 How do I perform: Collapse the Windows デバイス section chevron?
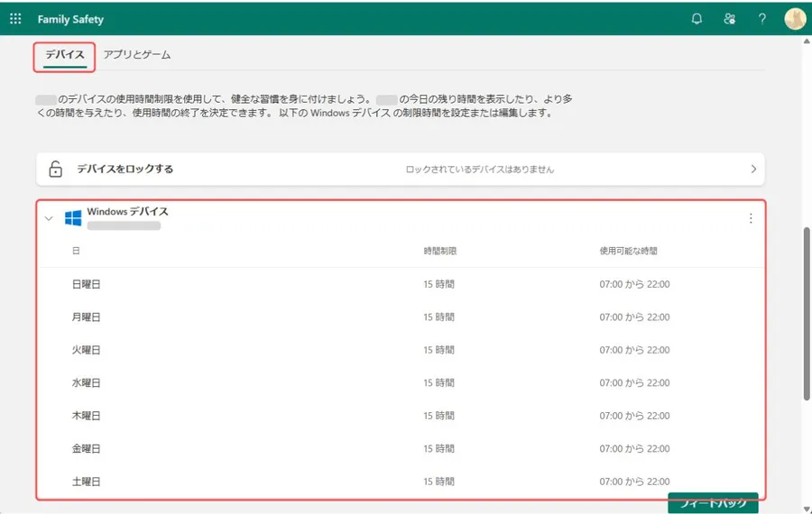pyautogui.click(x=49, y=218)
